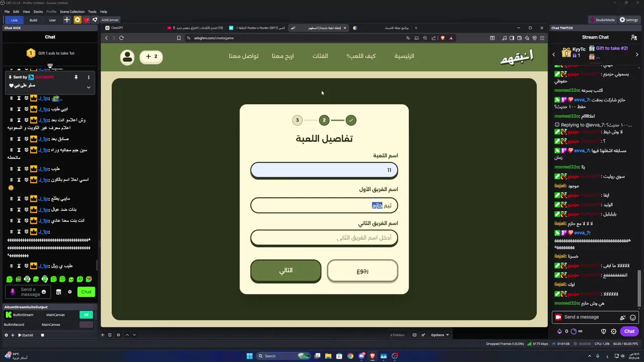Image resolution: width=644 pixels, height=362 pixels.
Task: Click the StartAll outputs button
Action: point(26,335)
